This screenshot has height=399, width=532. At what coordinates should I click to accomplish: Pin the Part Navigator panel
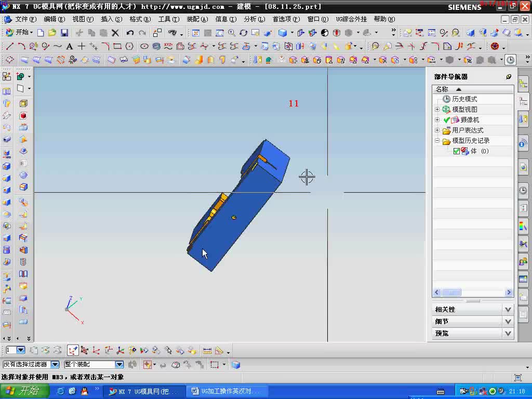point(508,77)
